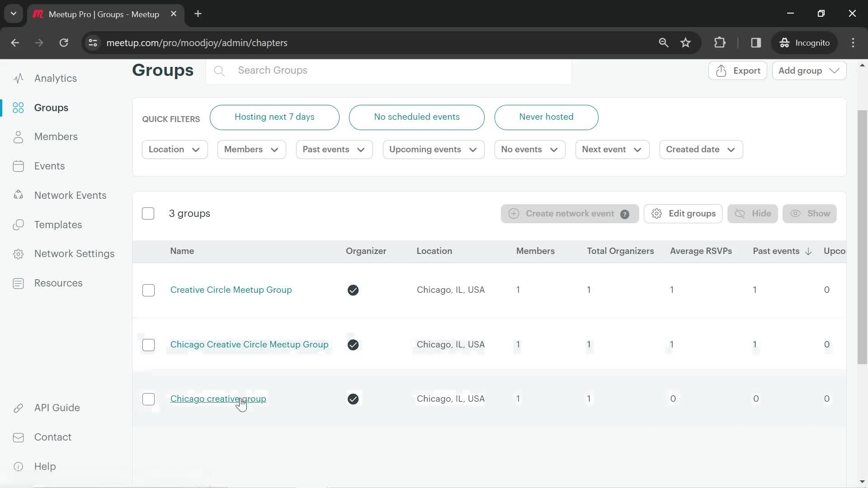Viewport: 868px width, 488px height.
Task: Click the Analytics sidebar icon
Action: tap(18, 78)
